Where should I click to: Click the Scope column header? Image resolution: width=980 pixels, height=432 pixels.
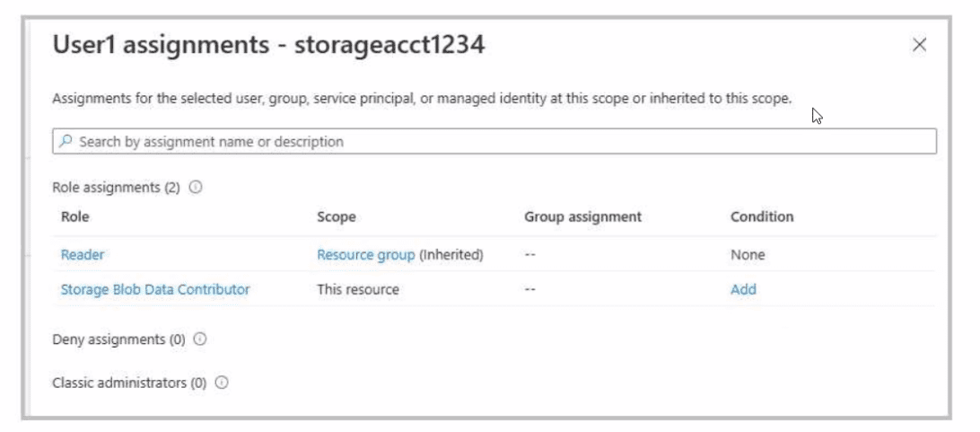pos(337,216)
